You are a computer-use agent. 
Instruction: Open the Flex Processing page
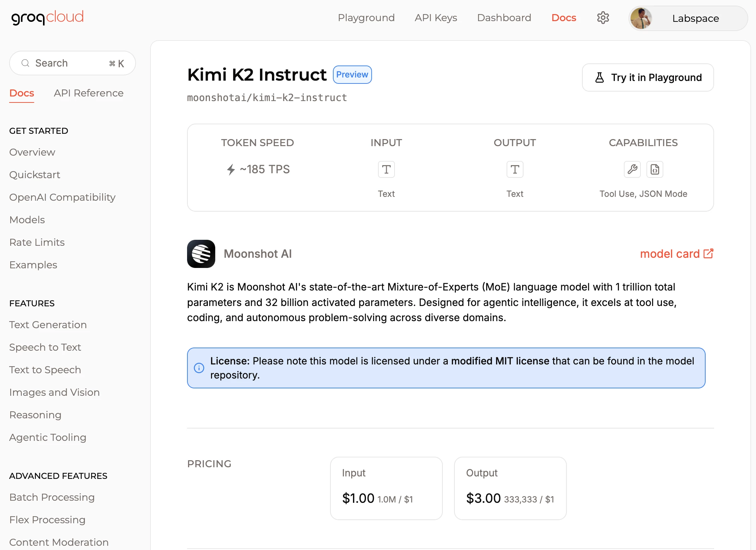click(47, 520)
